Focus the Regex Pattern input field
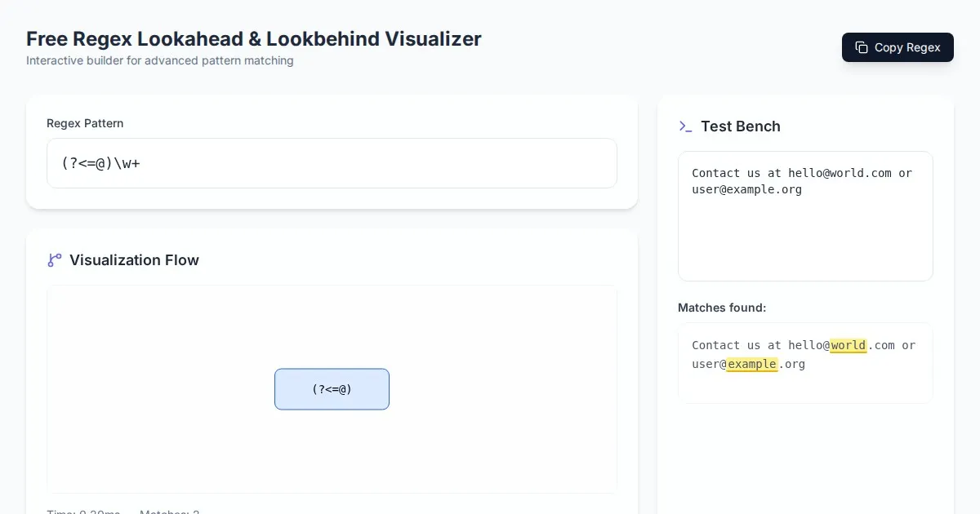This screenshot has width=980, height=514. click(332, 163)
